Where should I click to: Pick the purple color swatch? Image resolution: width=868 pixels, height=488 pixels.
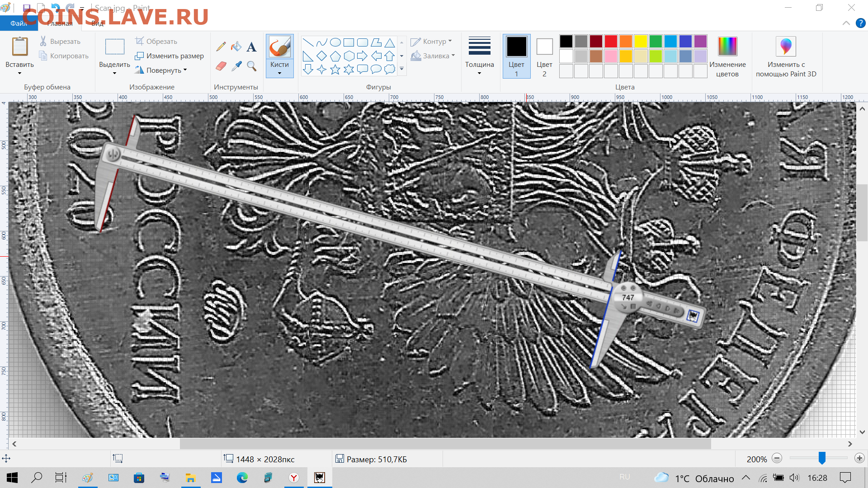pyautogui.click(x=700, y=41)
